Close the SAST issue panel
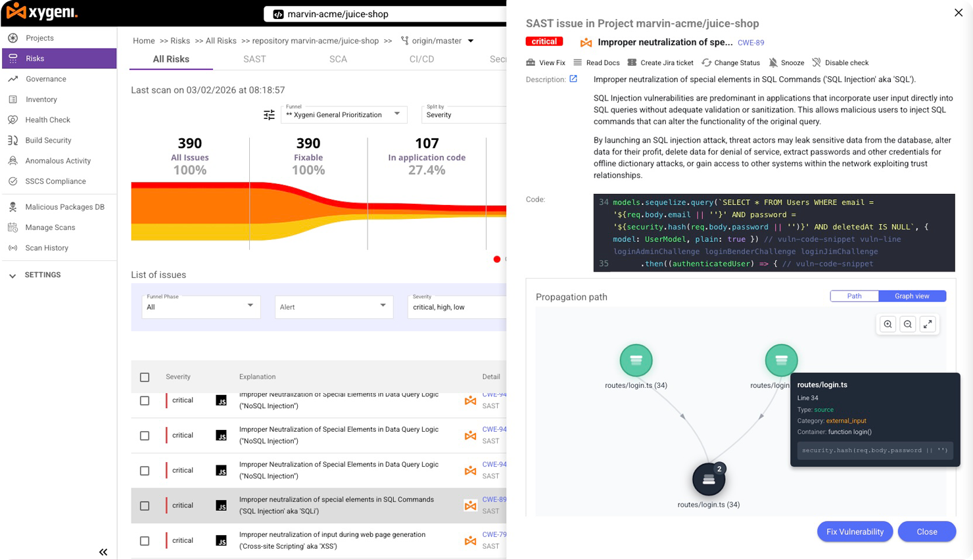The height and width of the screenshot is (560, 973). click(959, 12)
